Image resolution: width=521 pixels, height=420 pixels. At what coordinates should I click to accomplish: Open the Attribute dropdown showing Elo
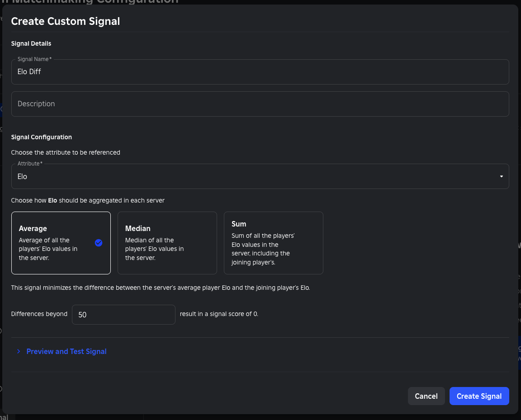point(260,176)
